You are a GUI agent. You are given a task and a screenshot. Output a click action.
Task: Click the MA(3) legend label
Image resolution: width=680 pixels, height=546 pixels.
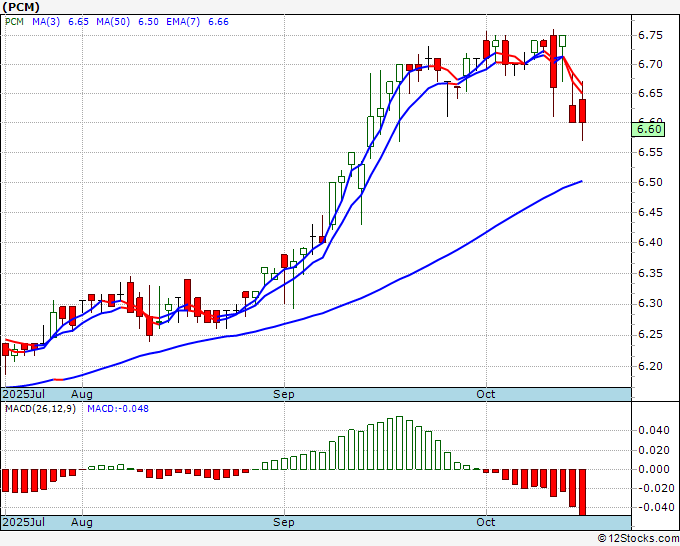46,22
